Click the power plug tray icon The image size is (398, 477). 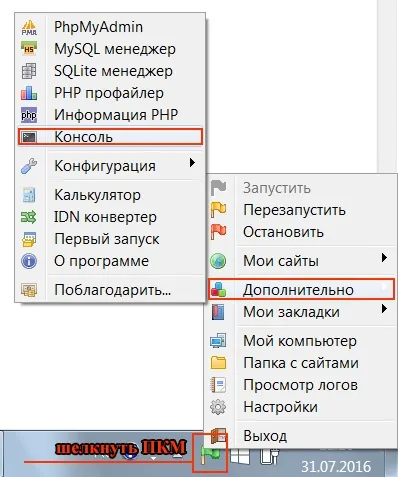pos(269,456)
